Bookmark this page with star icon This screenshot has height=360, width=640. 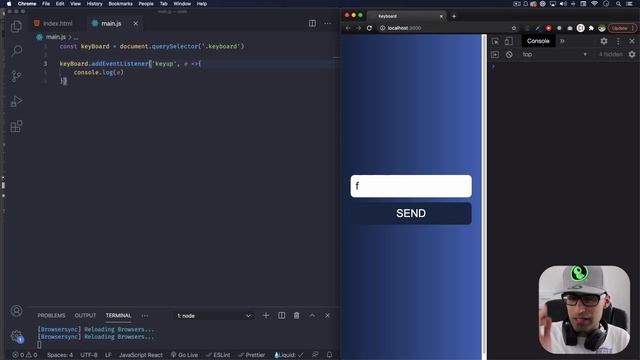(514, 28)
